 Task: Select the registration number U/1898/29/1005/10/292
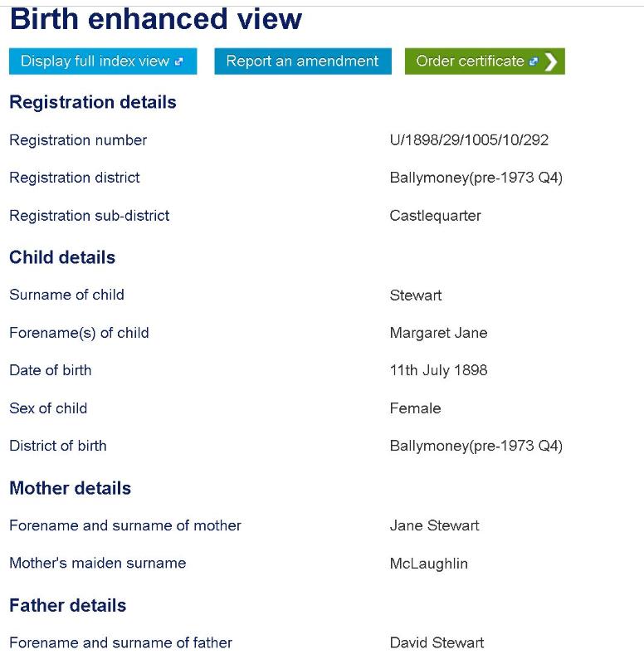469,140
